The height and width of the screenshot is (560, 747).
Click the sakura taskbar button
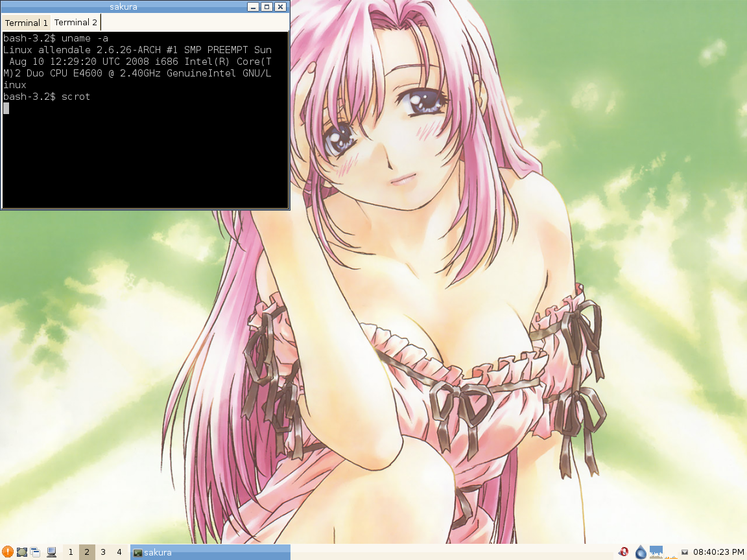[210, 552]
